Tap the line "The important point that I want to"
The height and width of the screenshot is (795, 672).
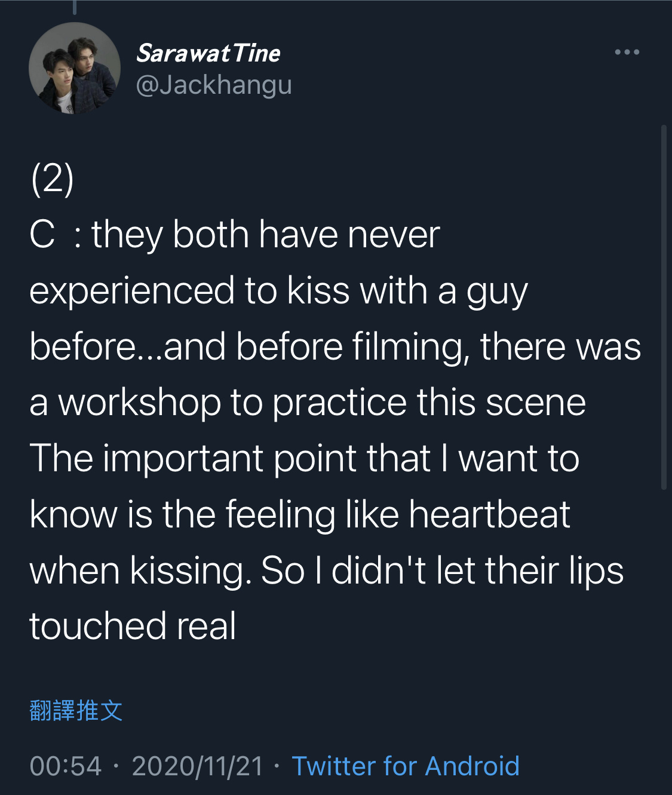pyautogui.click(x=305, y=458)
